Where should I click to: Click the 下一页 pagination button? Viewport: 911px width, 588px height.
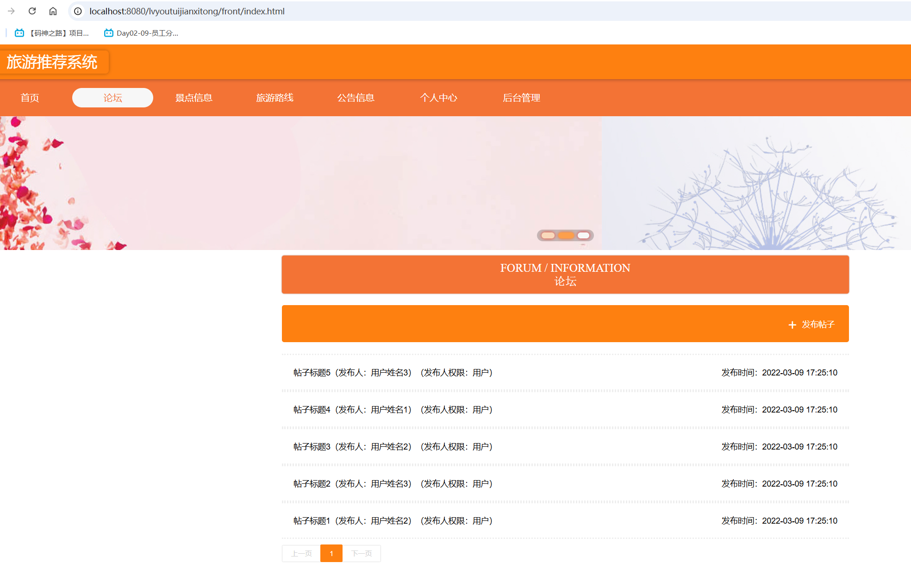pyautogui.click(x=362, y=554)
